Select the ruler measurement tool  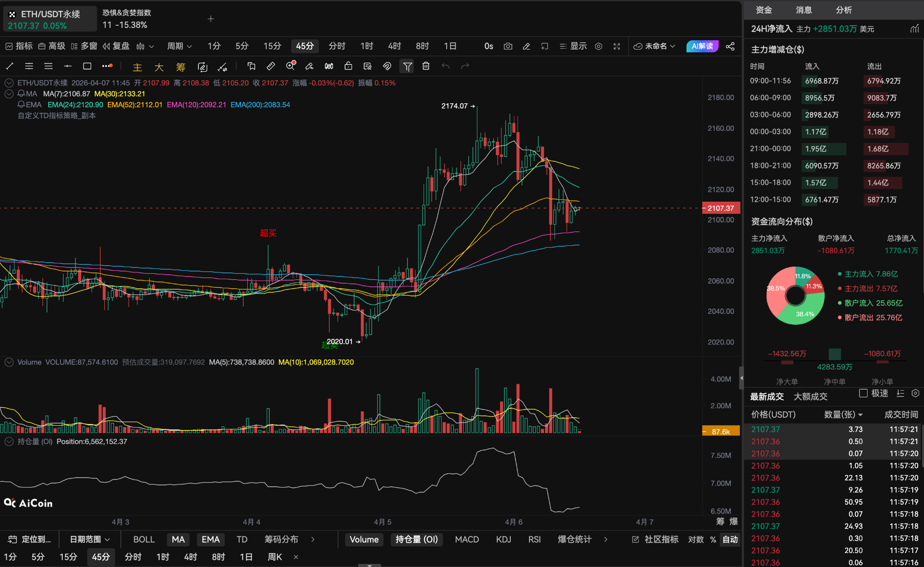pos(270,66)
